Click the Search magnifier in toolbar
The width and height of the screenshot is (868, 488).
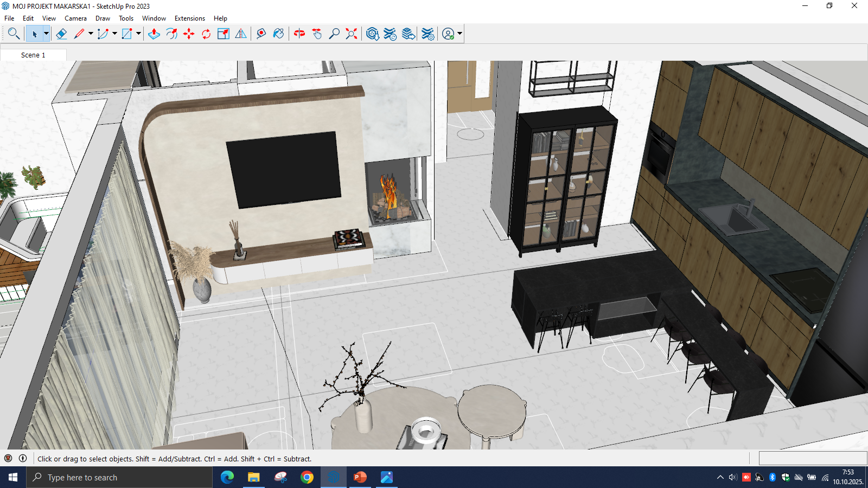[x=14, y=34]
